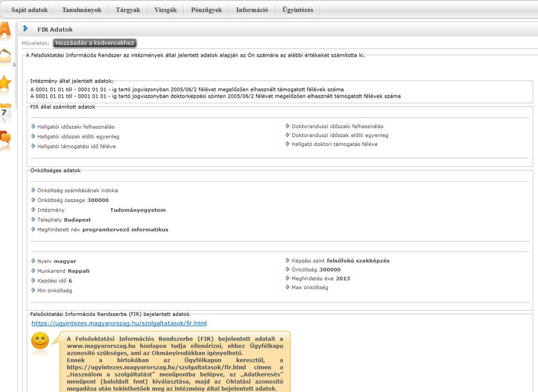This screenshot has height=392, width=538.
Task: Click the Budapest value
Action: coord(78,220)
